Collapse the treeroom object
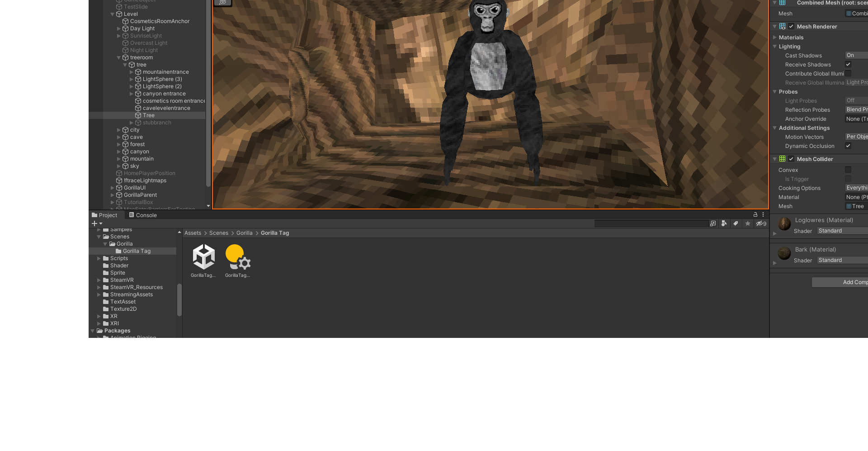The image size is (868, 451). pyautogui.click(x=119, y=57)
